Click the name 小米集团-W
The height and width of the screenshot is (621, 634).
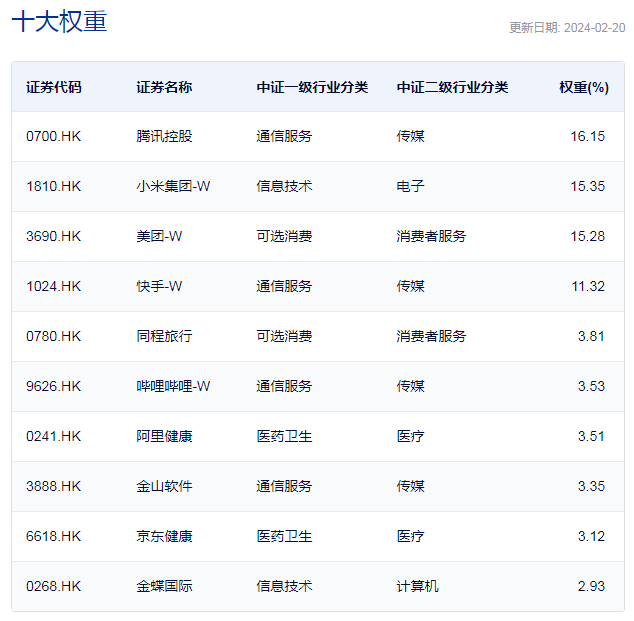click(173, 186)
